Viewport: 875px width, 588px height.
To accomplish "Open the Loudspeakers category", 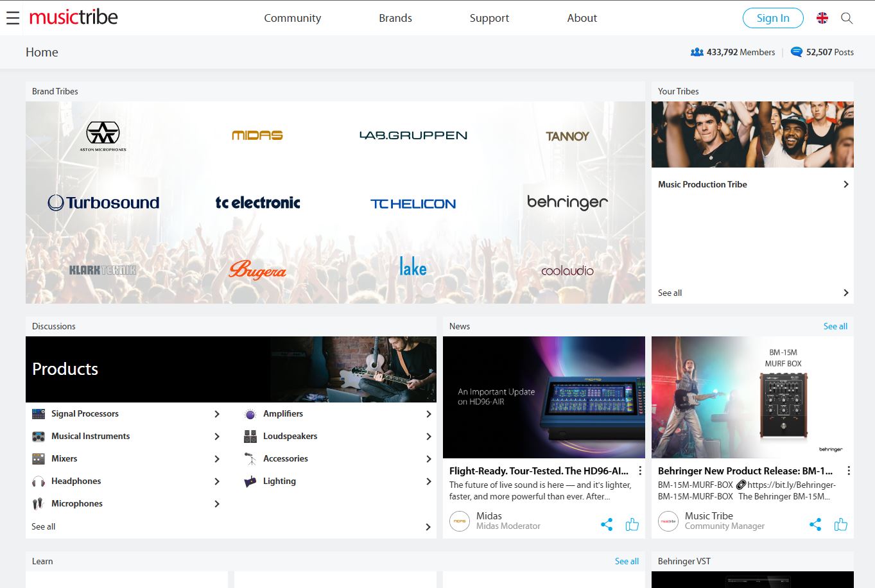I will tap(290, 436).
